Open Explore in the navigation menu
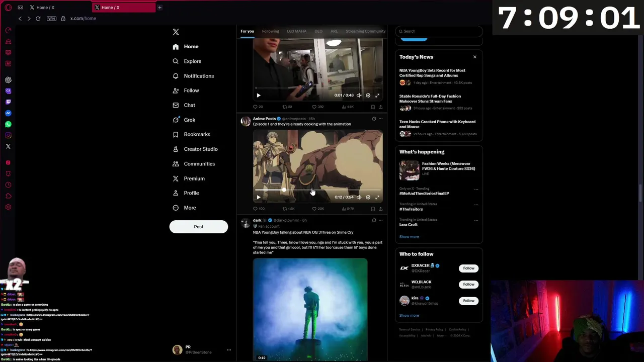The image size is (644, 362). [x=187, y=61]
